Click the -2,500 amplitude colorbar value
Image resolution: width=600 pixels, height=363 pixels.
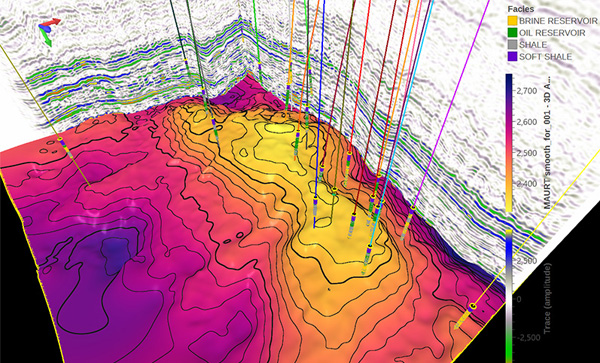coord(527,338)
